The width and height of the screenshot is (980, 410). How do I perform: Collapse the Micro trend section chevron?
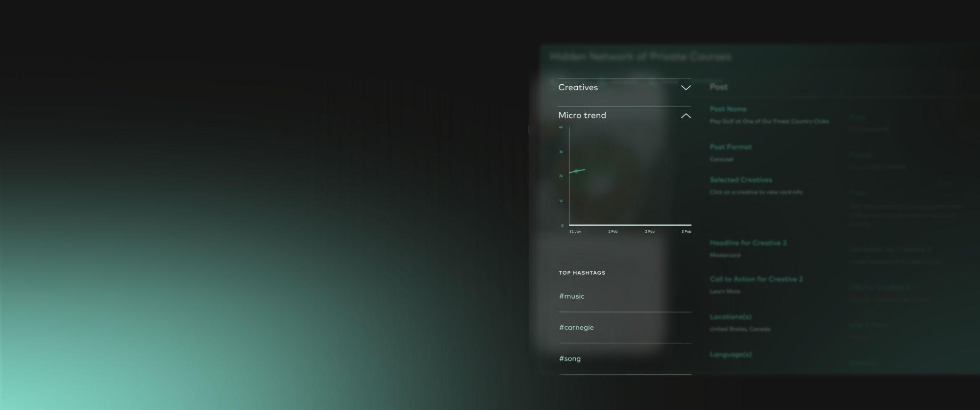[686, 116]
